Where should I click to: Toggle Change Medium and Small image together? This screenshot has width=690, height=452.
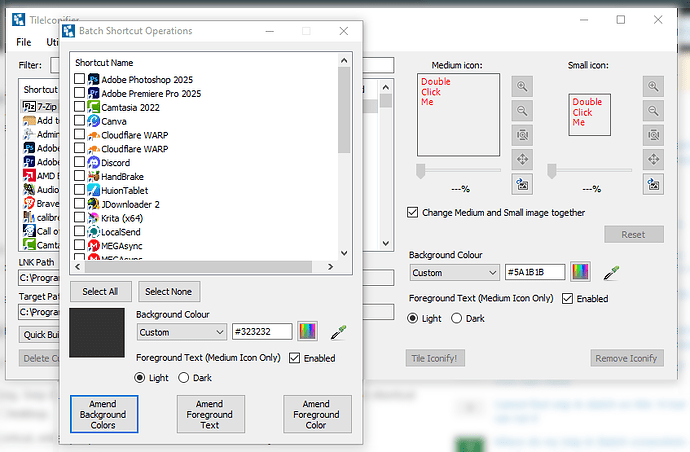click(x=412, y=213)
